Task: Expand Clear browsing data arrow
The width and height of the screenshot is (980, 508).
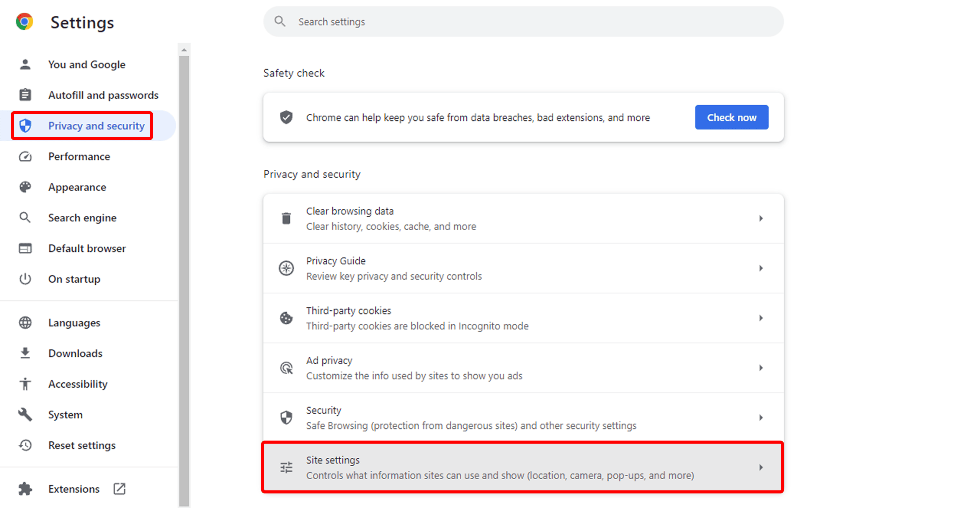Action: tap(761, 218)
